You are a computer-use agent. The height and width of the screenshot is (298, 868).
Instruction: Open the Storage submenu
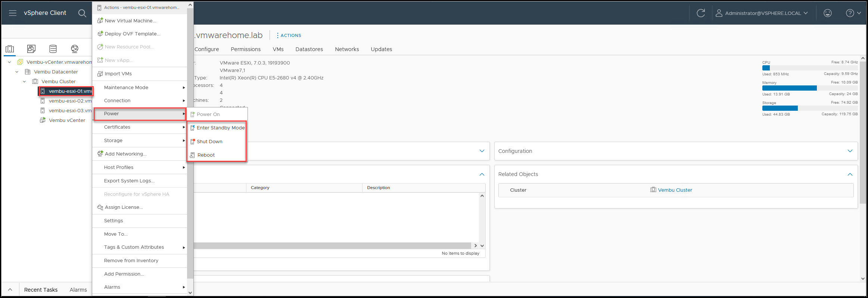140,140
